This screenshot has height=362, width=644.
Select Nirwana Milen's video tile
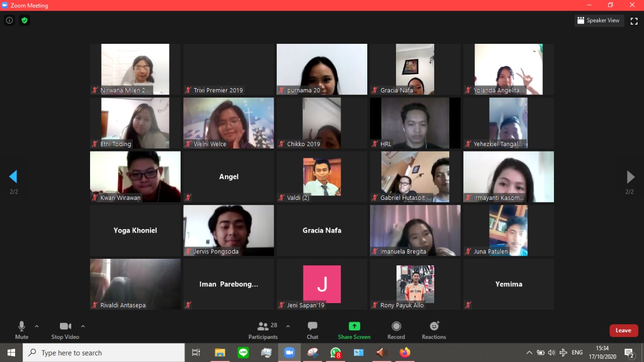pos(135,69)
